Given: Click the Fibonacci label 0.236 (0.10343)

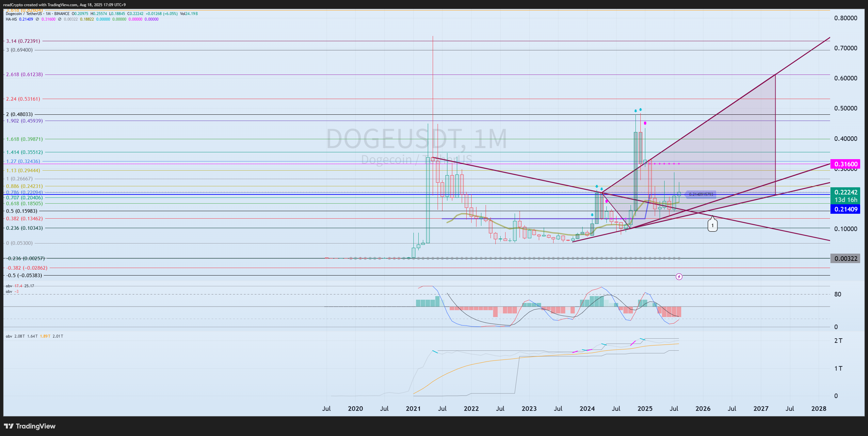Looking at the screenshot, I should tap(24, 228).
